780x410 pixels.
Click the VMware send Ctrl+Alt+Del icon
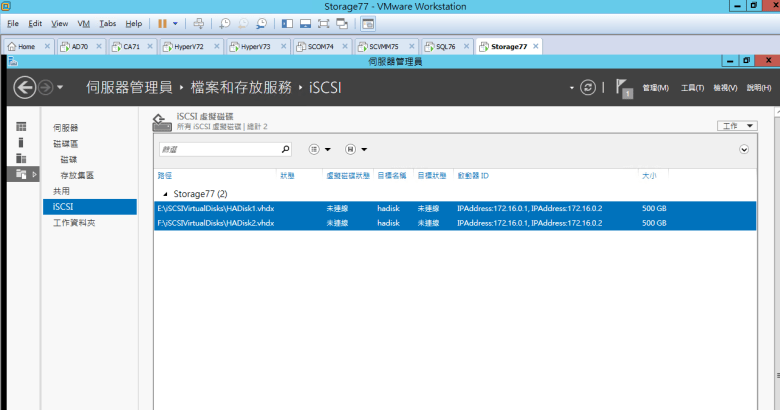(198, 23)
